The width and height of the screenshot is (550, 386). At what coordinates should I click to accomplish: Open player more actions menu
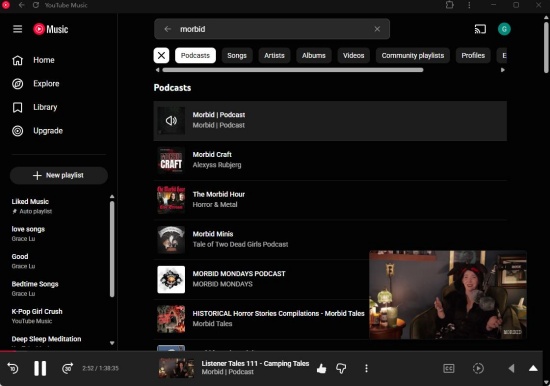click(366, 368)
